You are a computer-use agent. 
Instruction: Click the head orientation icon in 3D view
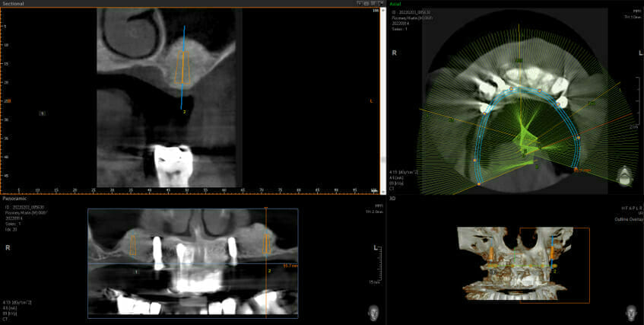coord(630,312)
